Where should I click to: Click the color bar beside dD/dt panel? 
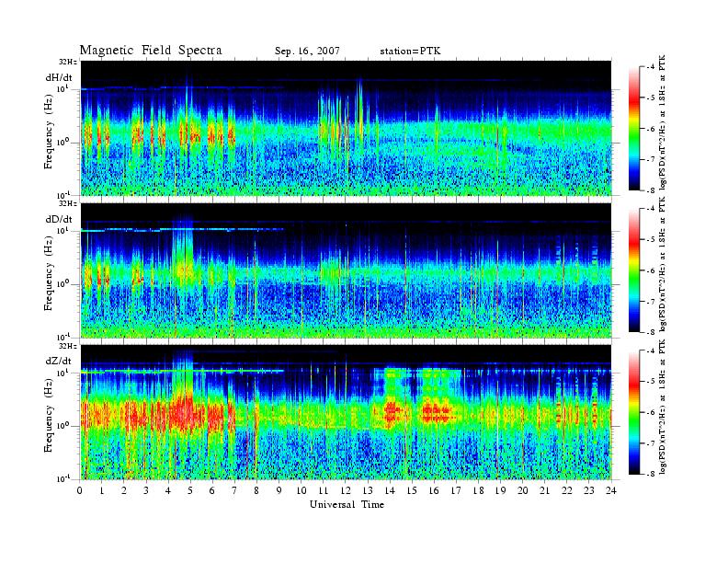(x=633, y=270)
